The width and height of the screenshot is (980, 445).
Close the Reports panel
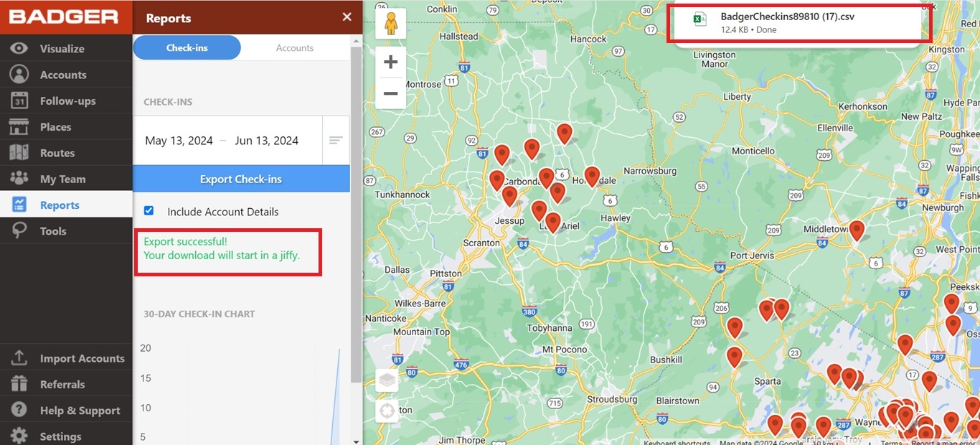tap(347, 17)
